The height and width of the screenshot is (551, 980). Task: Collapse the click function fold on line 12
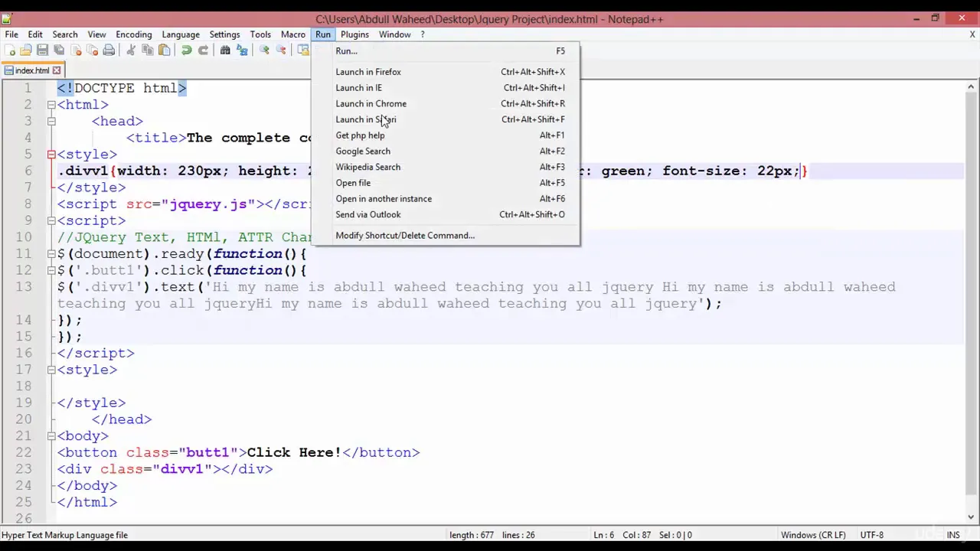click(51, 270)
